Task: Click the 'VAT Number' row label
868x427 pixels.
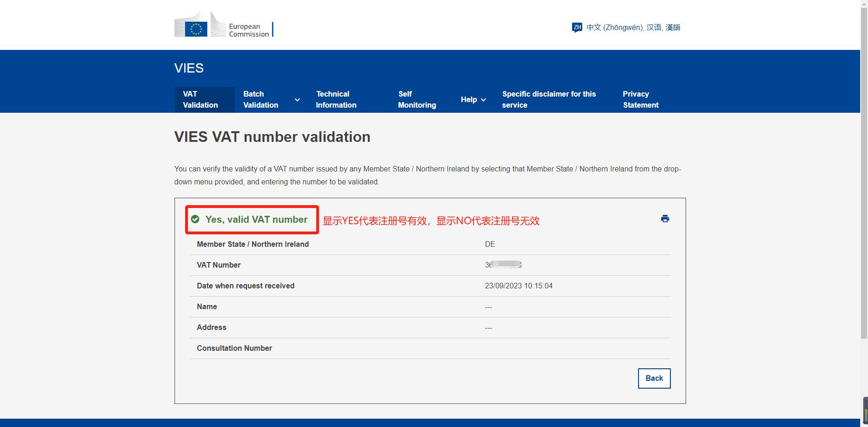Action: point(219,265)
